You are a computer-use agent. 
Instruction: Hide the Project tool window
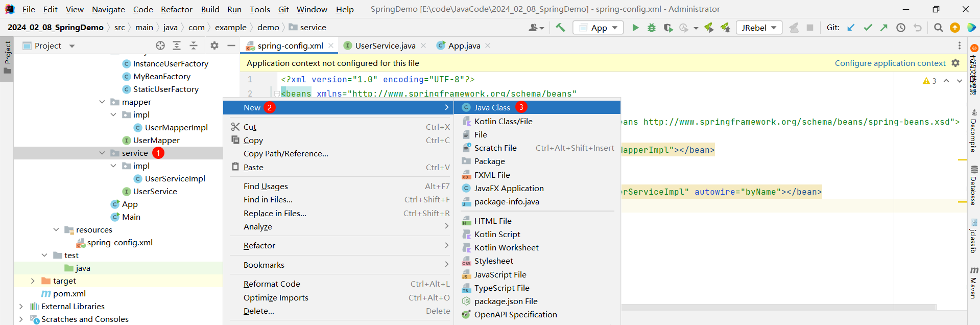231,45
